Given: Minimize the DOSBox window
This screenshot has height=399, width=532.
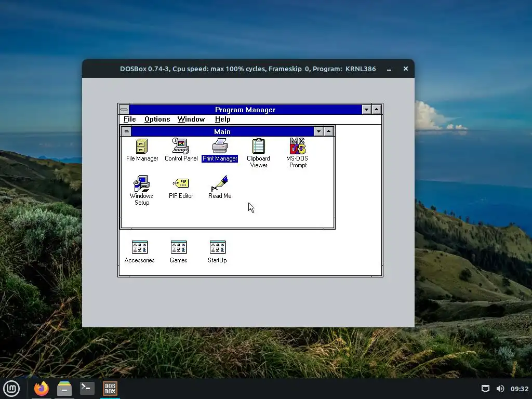Looking at the screenshot, I should point(389,69).
